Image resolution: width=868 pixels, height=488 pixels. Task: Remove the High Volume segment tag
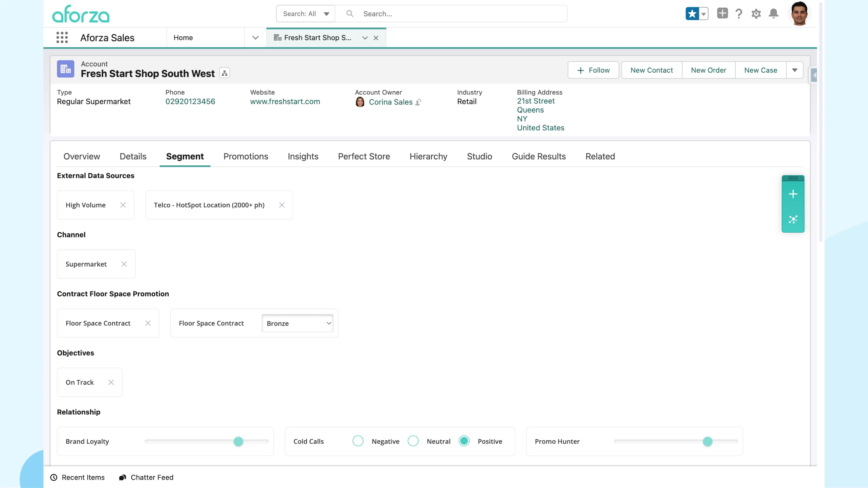pos(123,205)
